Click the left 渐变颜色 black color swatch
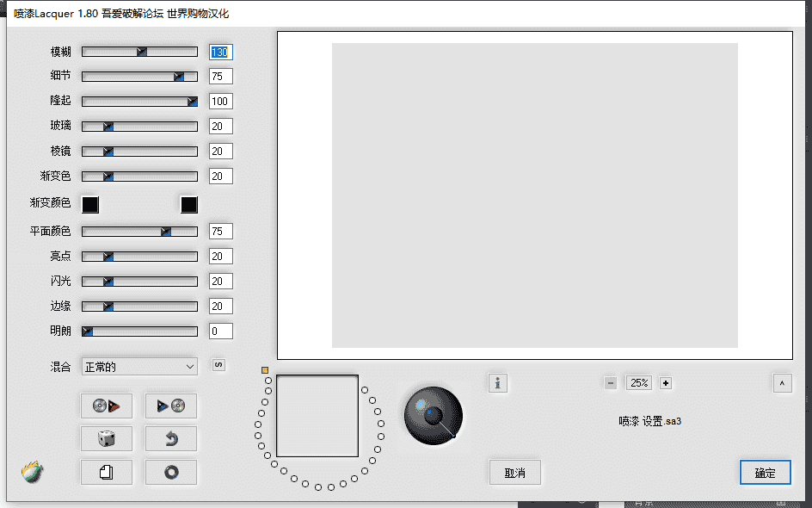 tap(89, 204)
